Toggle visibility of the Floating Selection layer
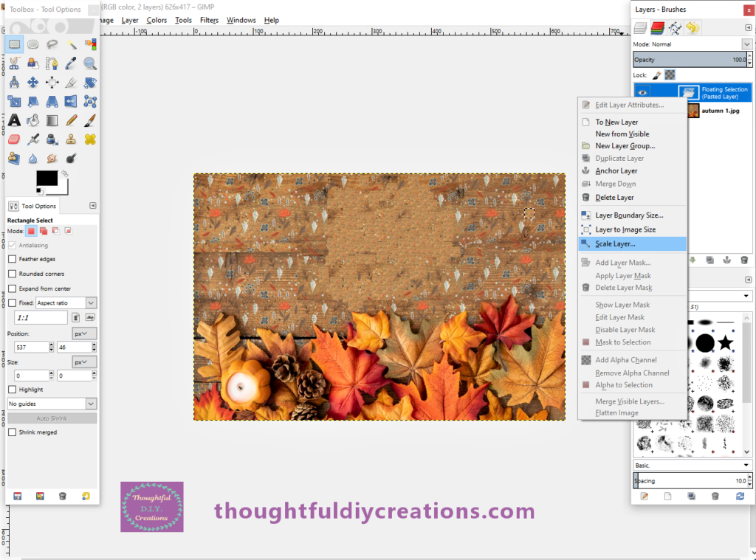The height and width of the screenshot is (560, 756). 642,92
